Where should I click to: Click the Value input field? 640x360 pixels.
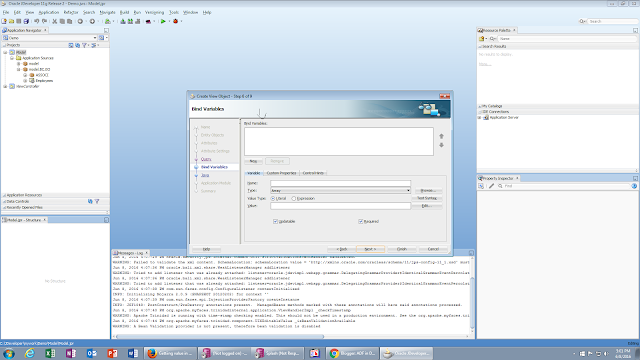340,206
